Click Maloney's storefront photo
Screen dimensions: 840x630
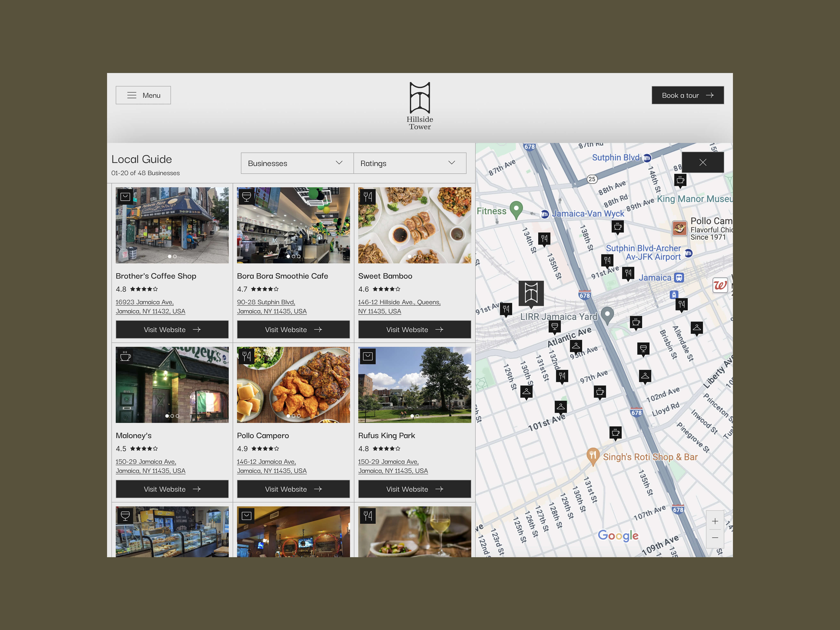click(x=172, y=385)
